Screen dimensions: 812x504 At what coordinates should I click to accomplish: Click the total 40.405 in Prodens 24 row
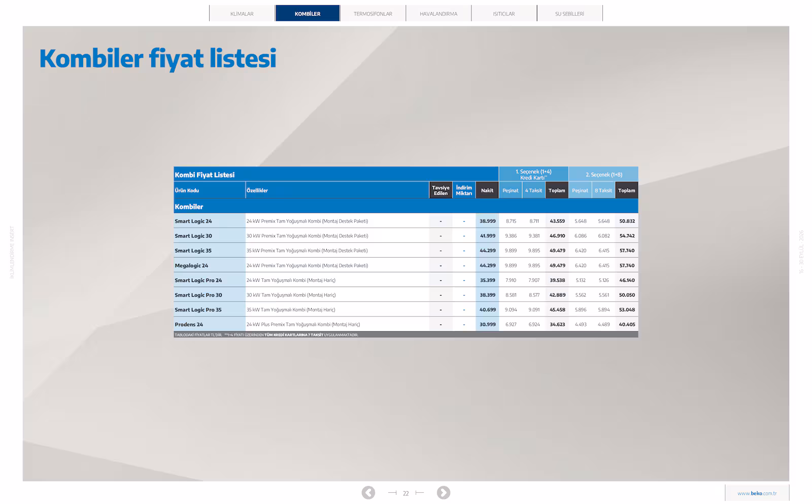627,325
